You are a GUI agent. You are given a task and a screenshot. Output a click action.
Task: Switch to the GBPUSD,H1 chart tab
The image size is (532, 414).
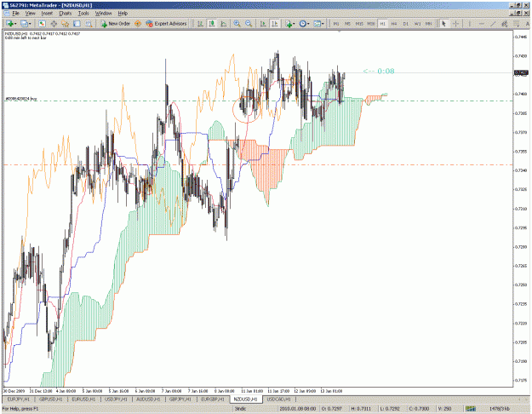click(51, 399)
